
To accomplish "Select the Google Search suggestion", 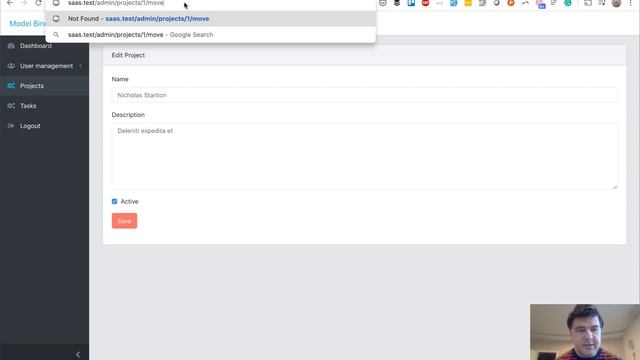I will pos(210,35).
